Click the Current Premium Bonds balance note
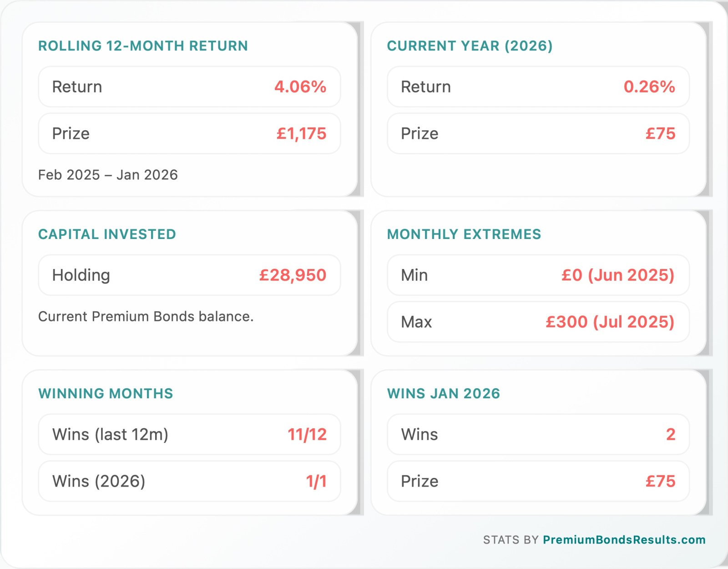The image size is (728, 569). tap(146, 316)
